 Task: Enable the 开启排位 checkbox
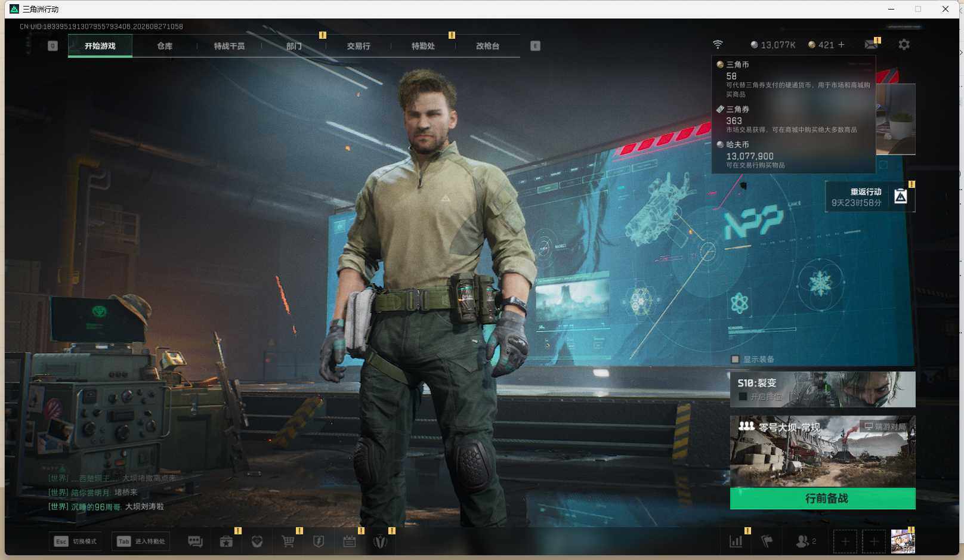(x=743, y=397)
